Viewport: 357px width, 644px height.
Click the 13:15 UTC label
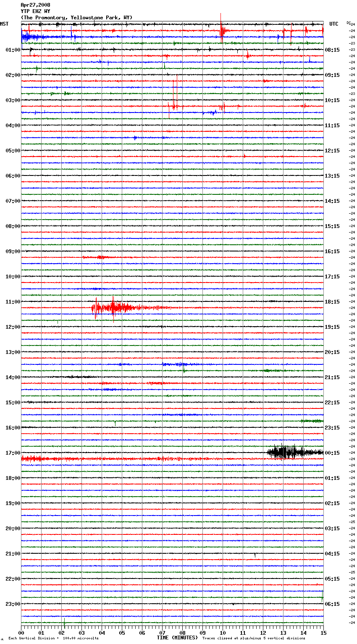pyautogui.click(x=332, y=176)
